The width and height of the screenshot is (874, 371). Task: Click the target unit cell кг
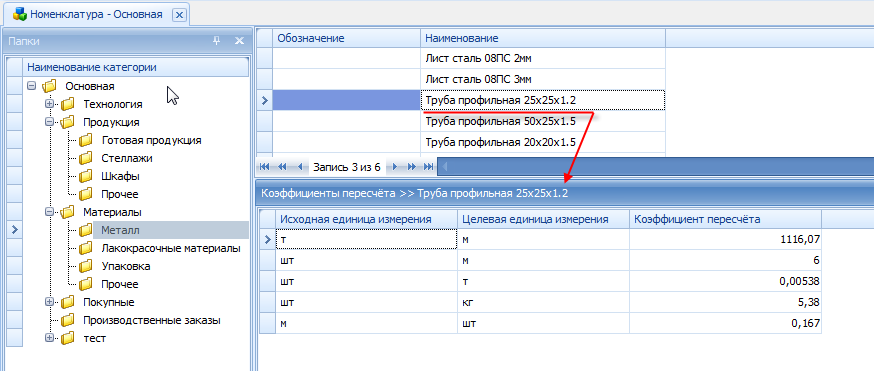click(x=543, y=302)
